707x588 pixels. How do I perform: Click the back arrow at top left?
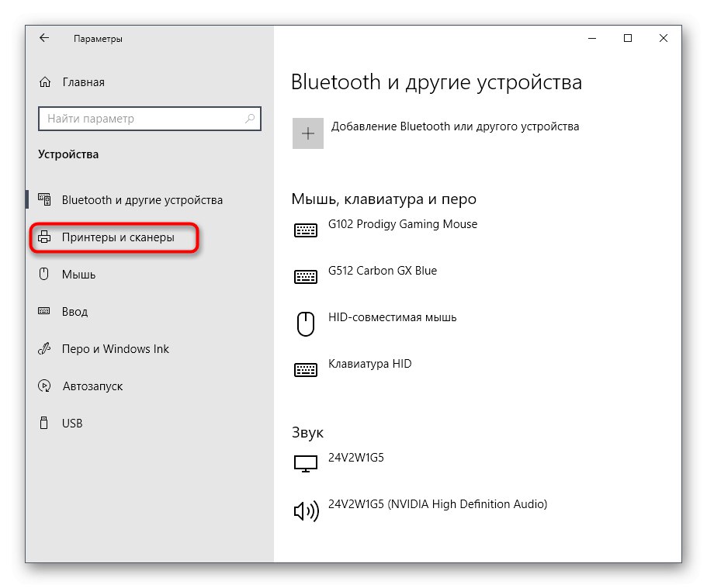point(44,37)
